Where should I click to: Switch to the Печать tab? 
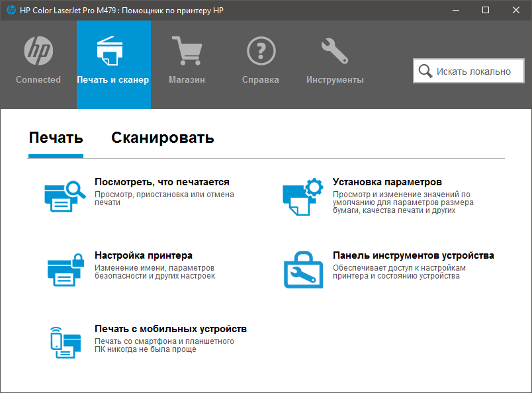tap(56, 138)
